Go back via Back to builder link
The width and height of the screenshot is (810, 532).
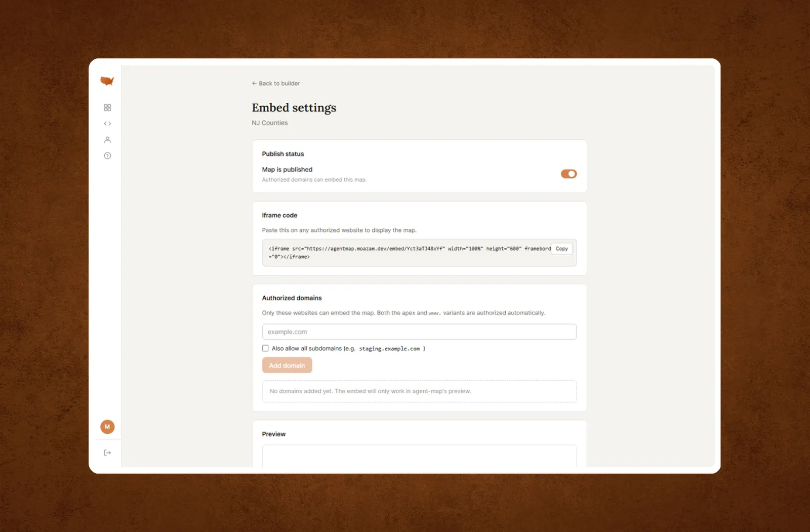[276, 84]
